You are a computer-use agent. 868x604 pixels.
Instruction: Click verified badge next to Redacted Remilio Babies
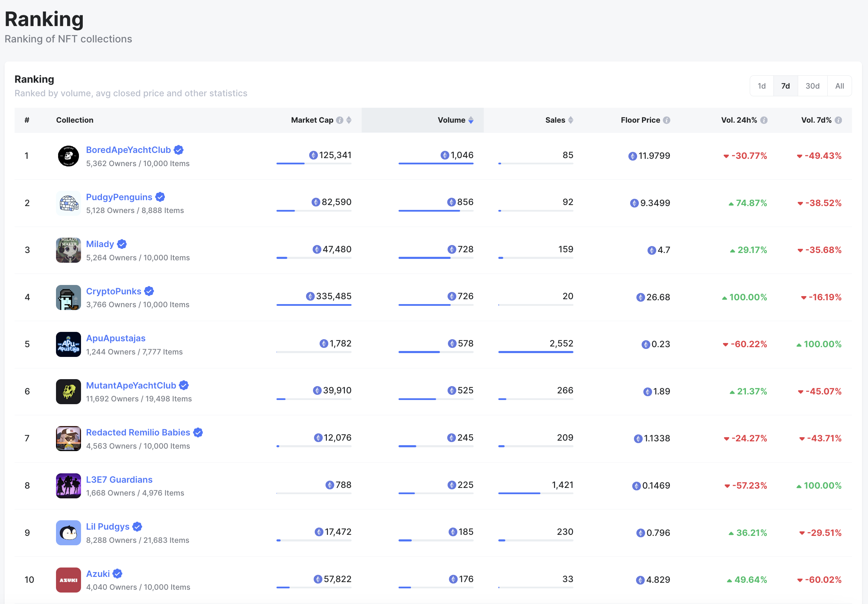click(198, 433)
